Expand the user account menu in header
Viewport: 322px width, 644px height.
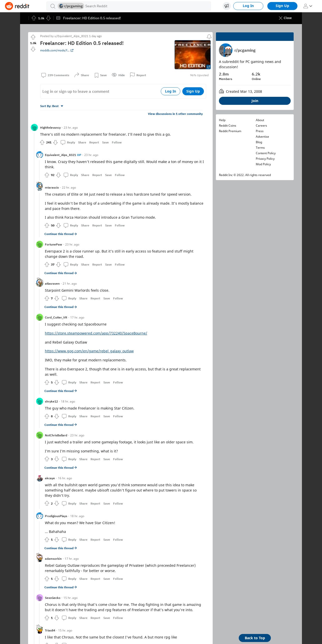308,6
